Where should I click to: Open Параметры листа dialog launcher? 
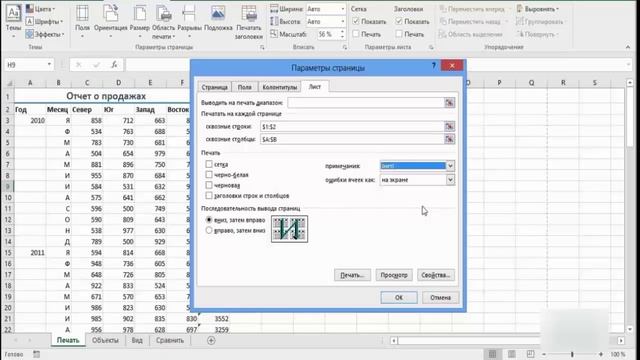click(431, 47)
